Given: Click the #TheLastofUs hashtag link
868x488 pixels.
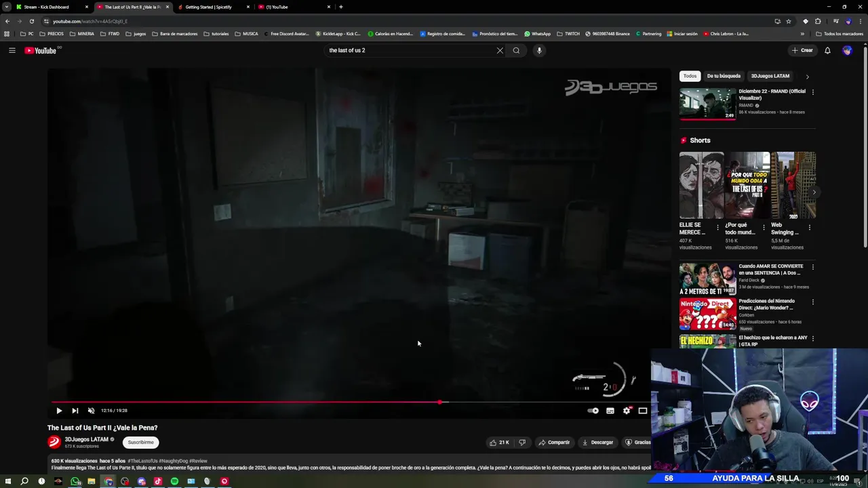Looking at the screenshot, I should tap(143, 461).
